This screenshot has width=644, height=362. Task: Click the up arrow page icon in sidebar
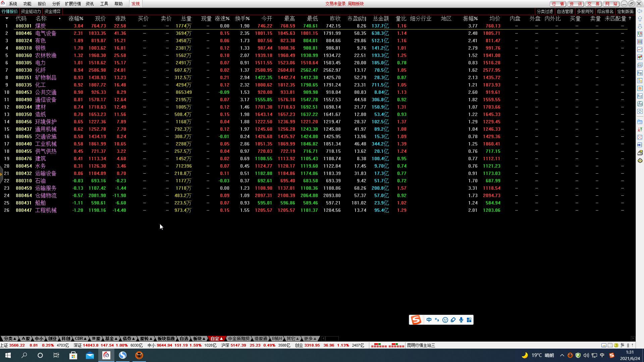coord(640,19)
